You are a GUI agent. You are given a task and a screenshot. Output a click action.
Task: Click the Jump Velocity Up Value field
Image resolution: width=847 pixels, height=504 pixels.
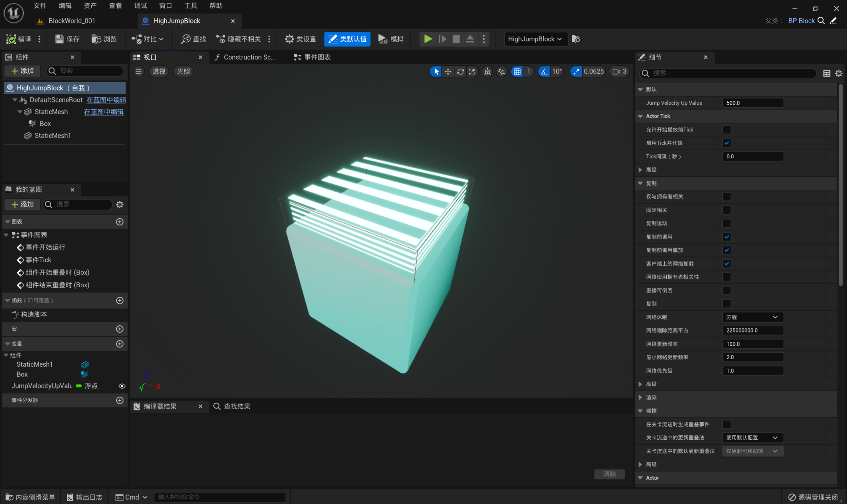point(752,103)
